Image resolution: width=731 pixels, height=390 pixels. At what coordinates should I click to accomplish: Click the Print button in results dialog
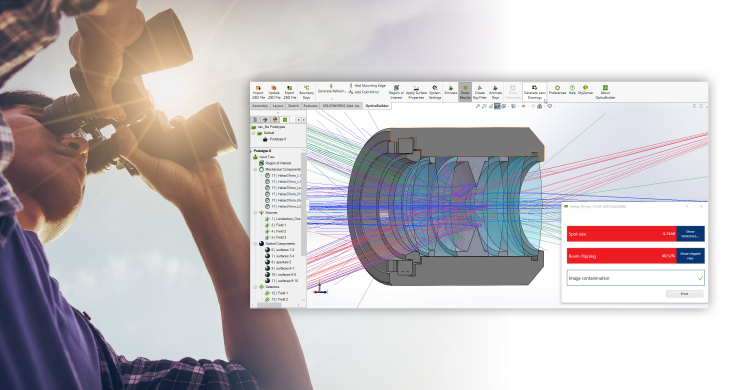(684, 294)
